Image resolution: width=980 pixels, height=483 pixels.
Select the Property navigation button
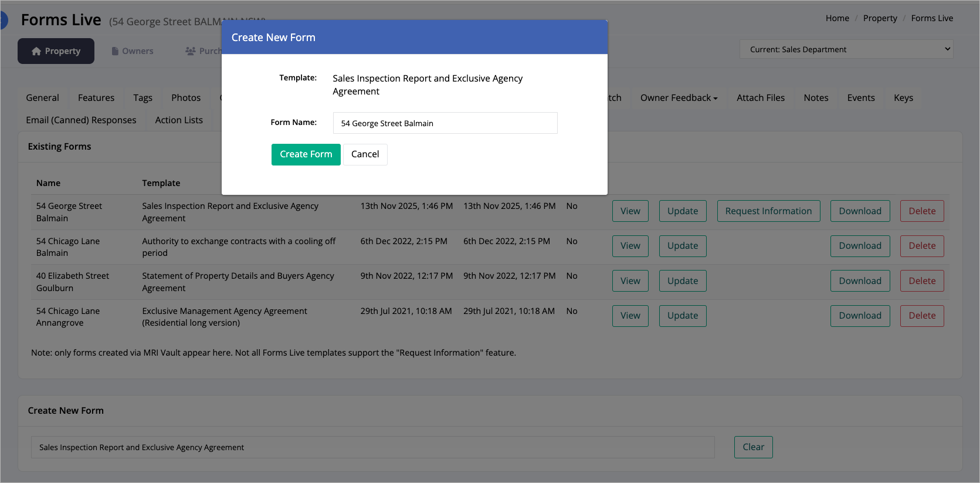tap(56, 51)
